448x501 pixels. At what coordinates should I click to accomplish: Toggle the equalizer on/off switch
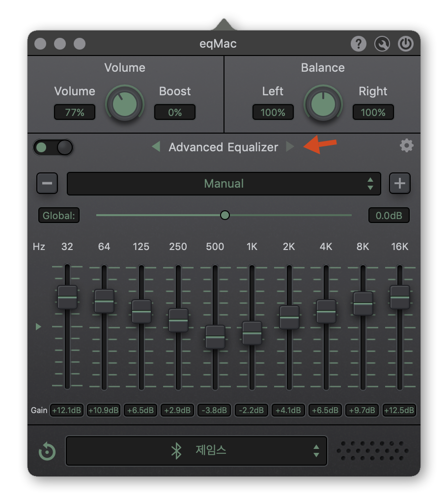[53, 148]
